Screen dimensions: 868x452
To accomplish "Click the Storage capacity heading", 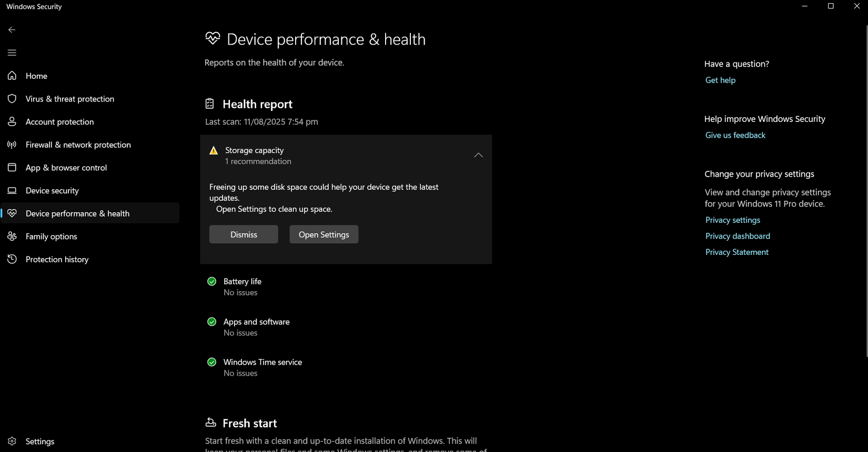I will pyautogui.click(x=255, y=150).
